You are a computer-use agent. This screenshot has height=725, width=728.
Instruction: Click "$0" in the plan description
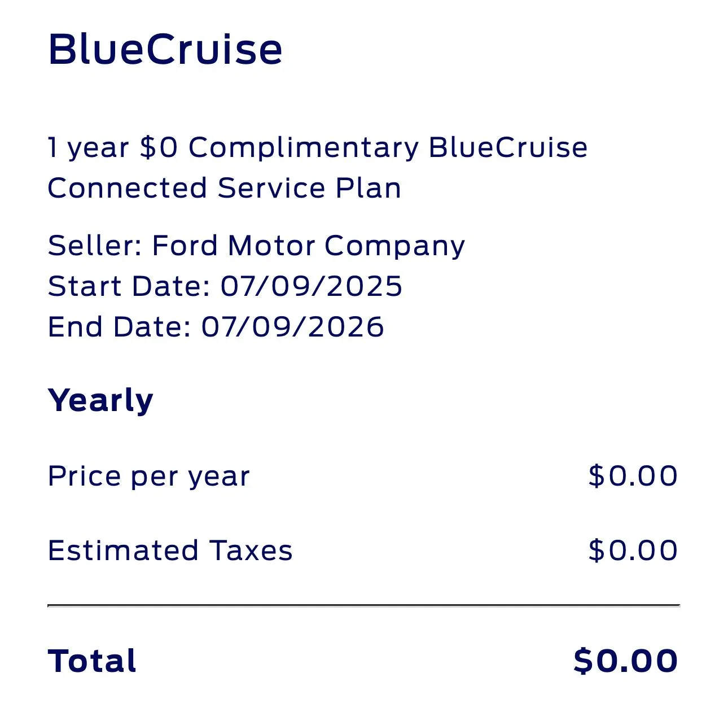click(159, 148)
